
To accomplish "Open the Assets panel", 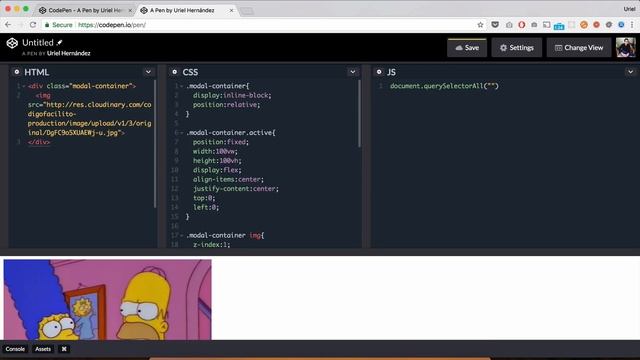I will (43, 349).
